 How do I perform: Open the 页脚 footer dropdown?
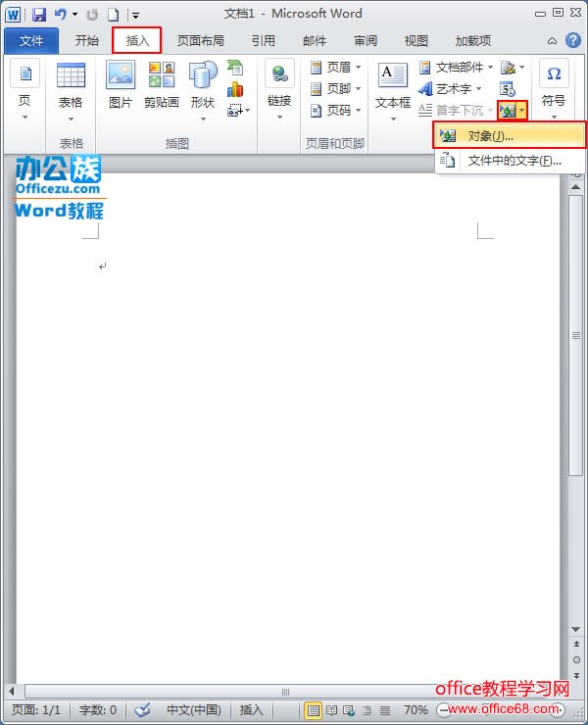pyautogui.click(x=336, y=89)
